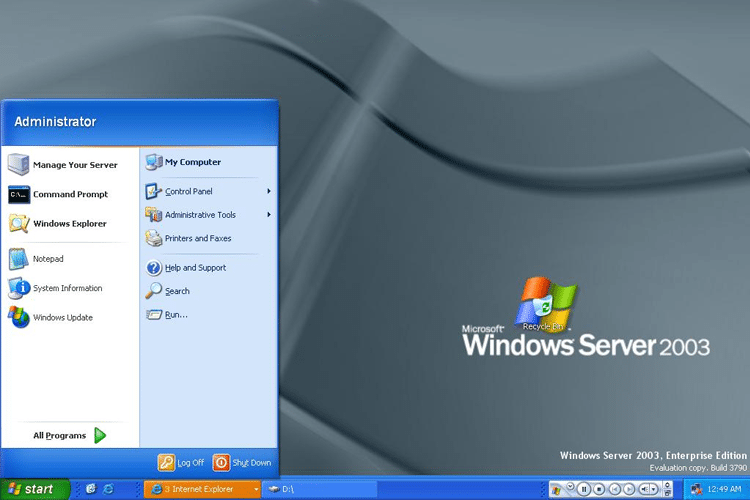Screen dimensions: 750x500
Task: Show video and visualization window in Media Player toolbar
Action: [x=667, y=485]
